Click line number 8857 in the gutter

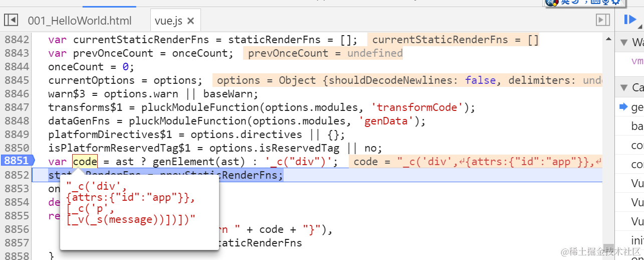coord(17,243)
